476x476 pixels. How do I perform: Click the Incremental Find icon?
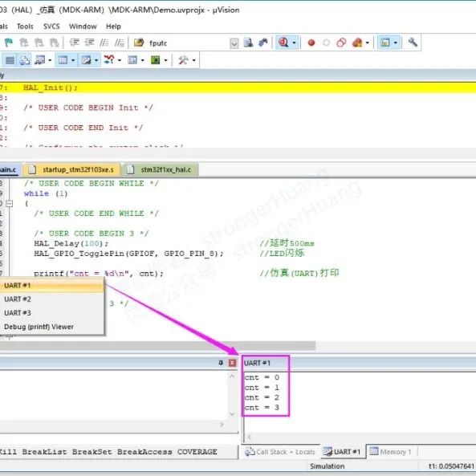point(263,43)
